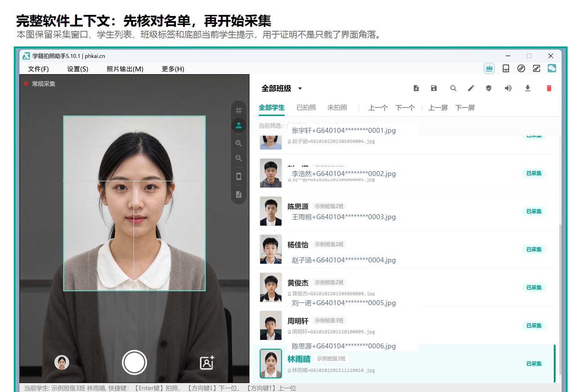The image size is (581, 392).
Task: Select the highlighted student 林雨晴
Action: (404, 364)
